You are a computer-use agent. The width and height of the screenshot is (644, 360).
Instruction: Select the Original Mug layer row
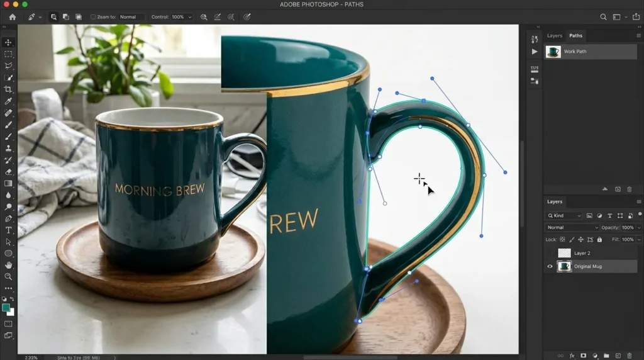[x=591, y=266]
